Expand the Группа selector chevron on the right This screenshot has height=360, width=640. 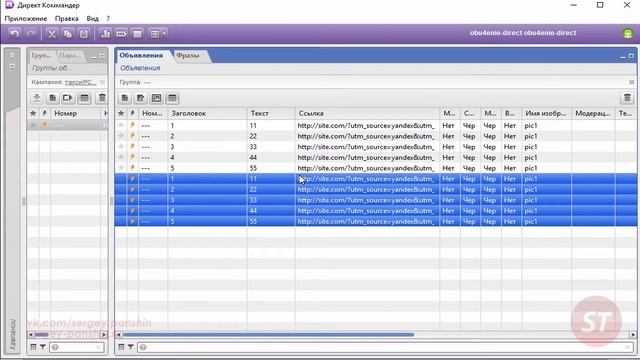pyautogui.click(x=631, y=82)
